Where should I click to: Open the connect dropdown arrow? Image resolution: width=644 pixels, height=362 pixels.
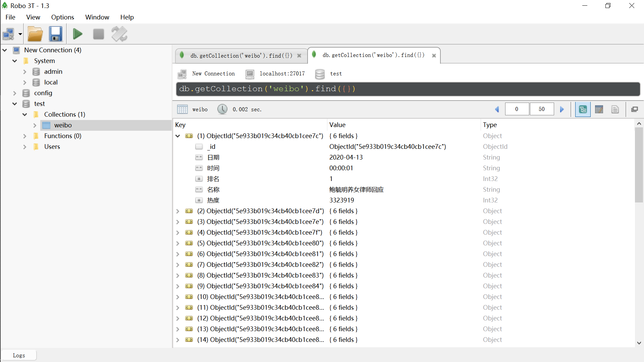click(20, 34)
